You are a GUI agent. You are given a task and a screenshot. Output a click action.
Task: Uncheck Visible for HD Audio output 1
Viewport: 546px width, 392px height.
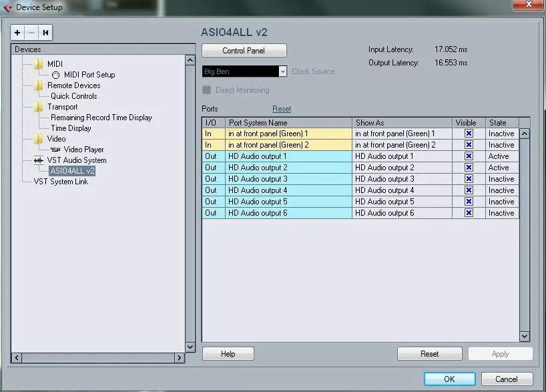469,156
